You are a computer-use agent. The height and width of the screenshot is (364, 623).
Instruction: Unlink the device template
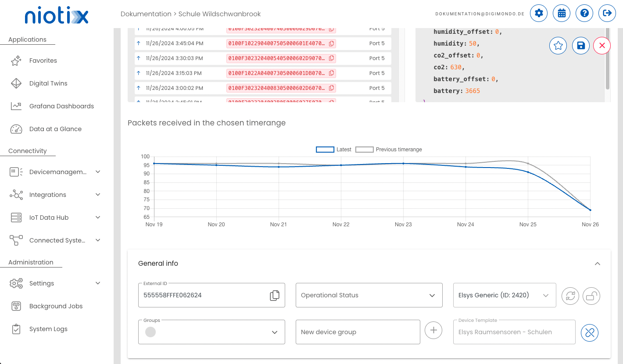coord(590,332)
